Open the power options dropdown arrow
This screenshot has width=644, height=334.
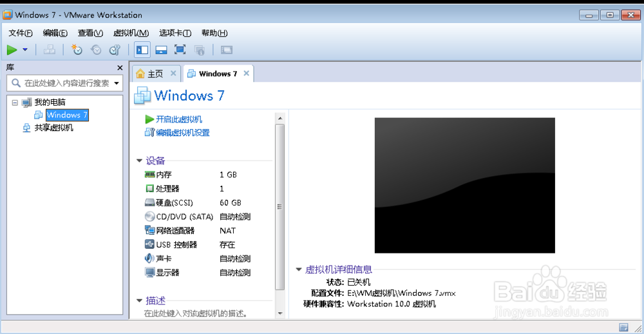tap(25, 50)
